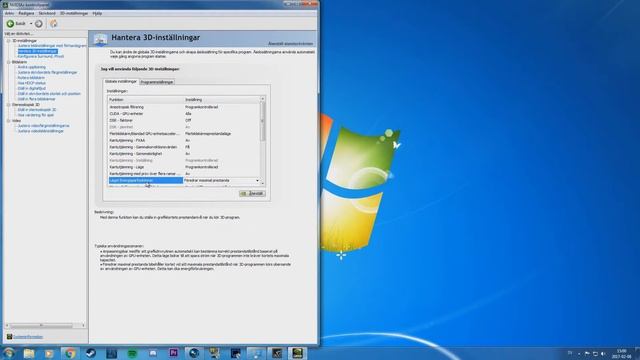Viewport: 640px width, 360px height.
Task: Open the Redigera menu
Action: [x=26, y=13]
